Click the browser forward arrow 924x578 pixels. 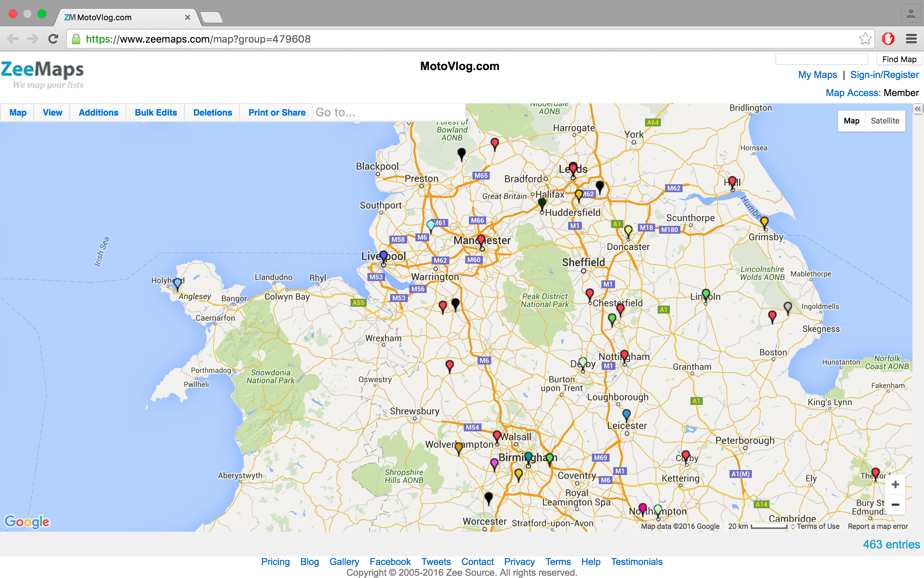(33, 39)
